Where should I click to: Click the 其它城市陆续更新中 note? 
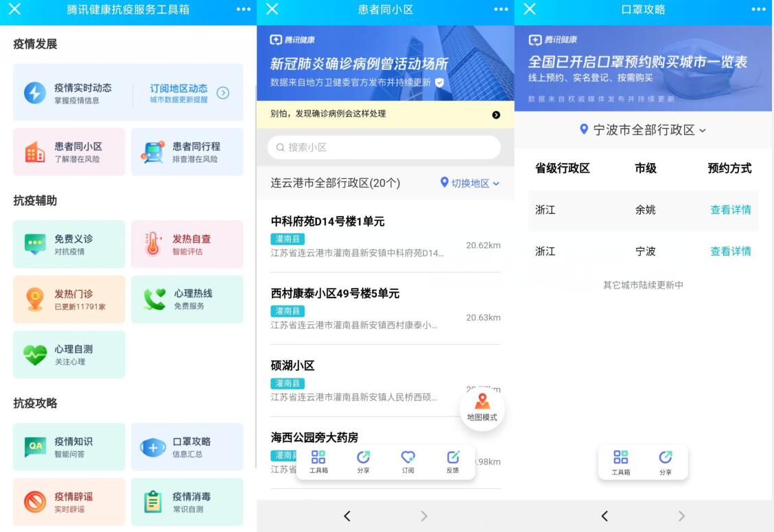point(643,285)
